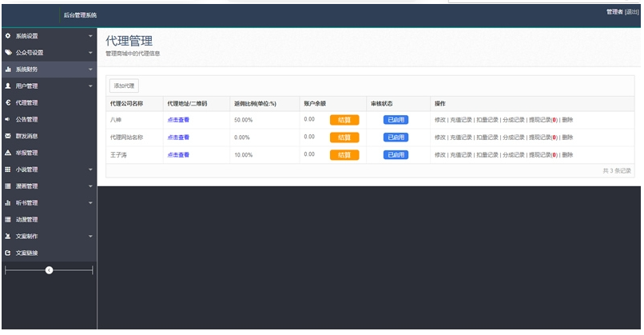644x335 pixels.
Task: Expand the 文案制作 dropdown arrow
Action: pyautogui.click(x=90, y=237)
